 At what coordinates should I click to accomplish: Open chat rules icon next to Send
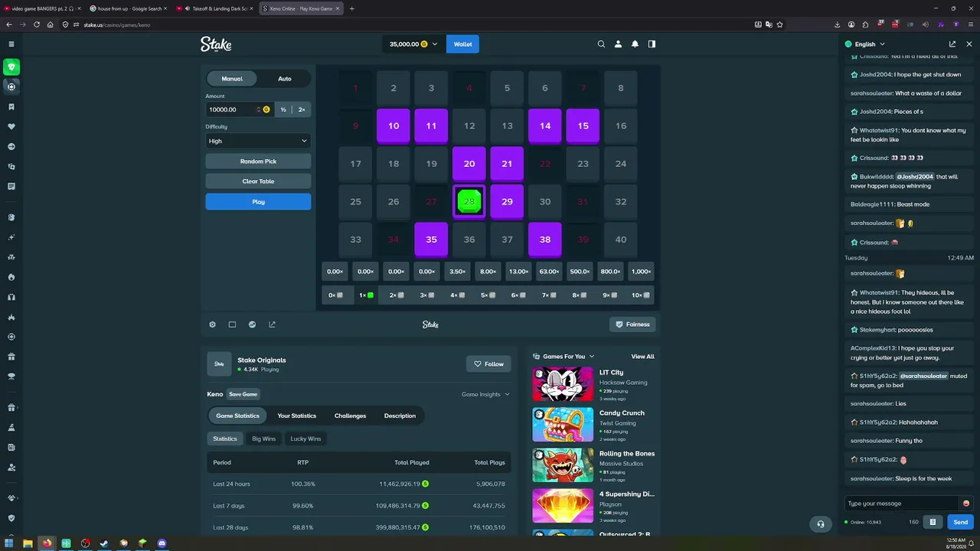click(x=933, y=522)
